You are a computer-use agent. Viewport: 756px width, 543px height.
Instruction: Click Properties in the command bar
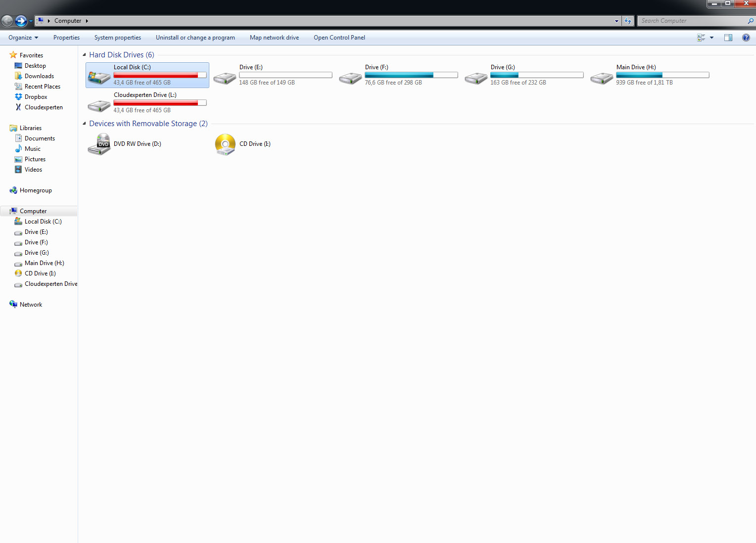tap(66, 38)
